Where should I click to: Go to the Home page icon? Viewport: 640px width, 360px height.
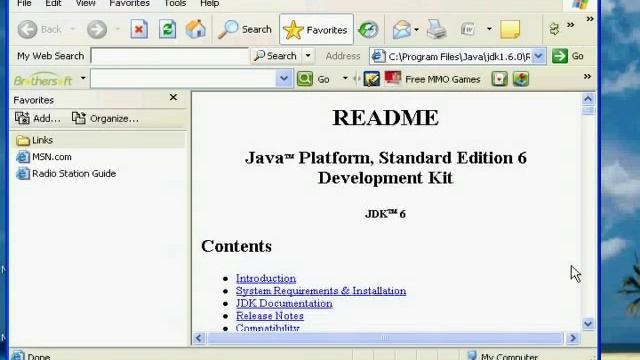point(196,29)
